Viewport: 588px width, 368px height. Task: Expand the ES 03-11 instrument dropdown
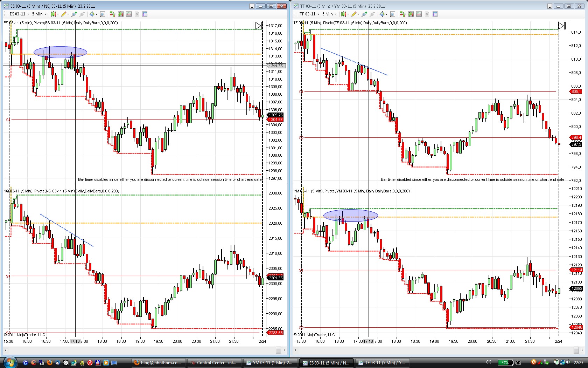tap(19, 14)
